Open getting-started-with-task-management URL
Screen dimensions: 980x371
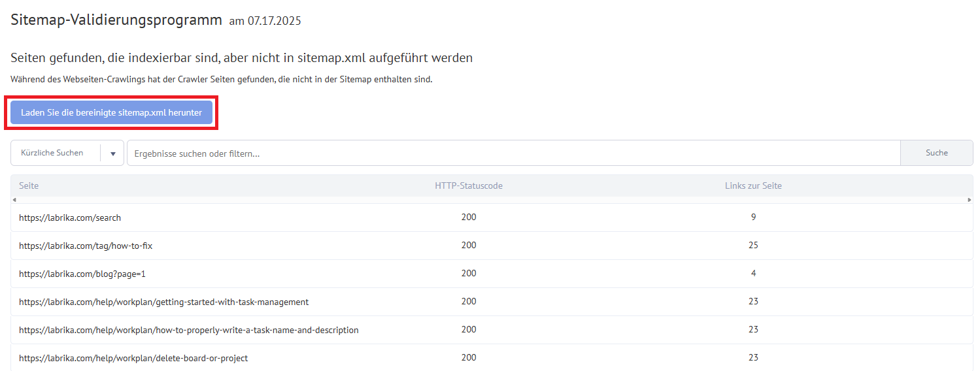tap(163, 302)
